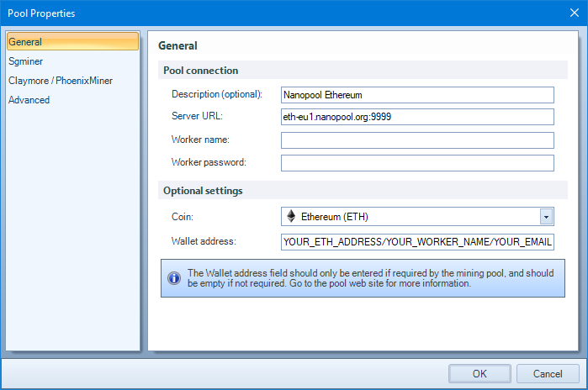588x390 pixels.
Task: Click the 'Pool connection' section header
Action: [200, 71]
